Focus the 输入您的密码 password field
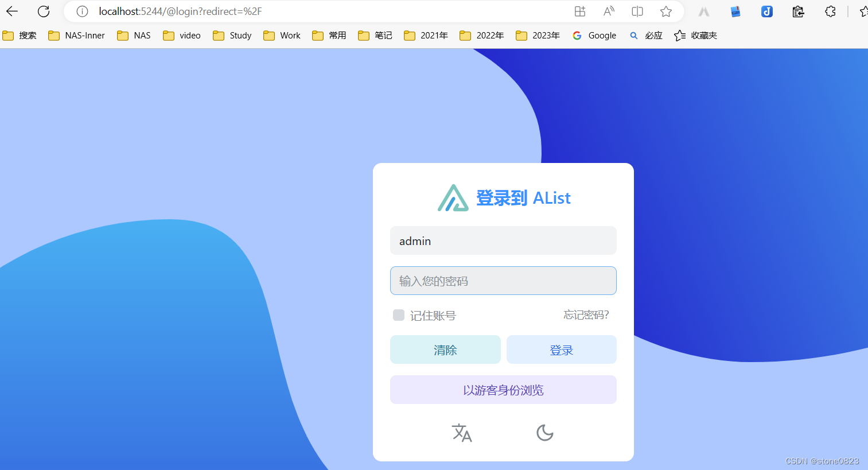868x470 pixels. [x=503, y=281]
